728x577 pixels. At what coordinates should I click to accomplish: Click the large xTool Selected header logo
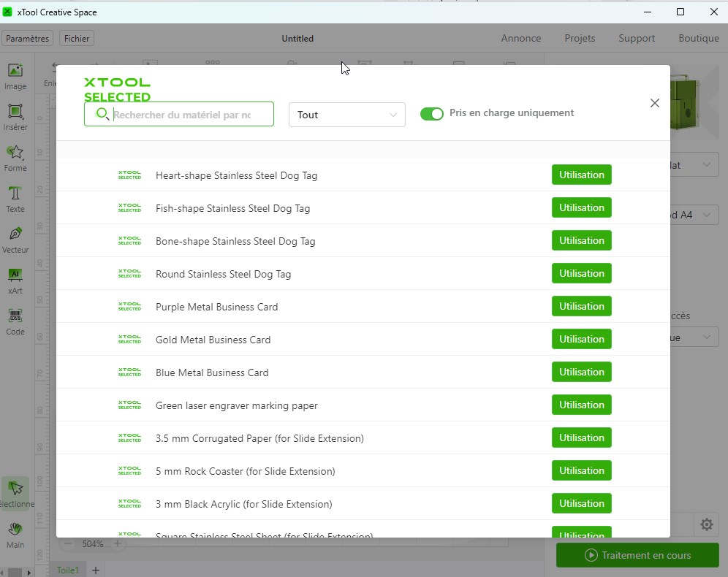[x=117, y=89]
